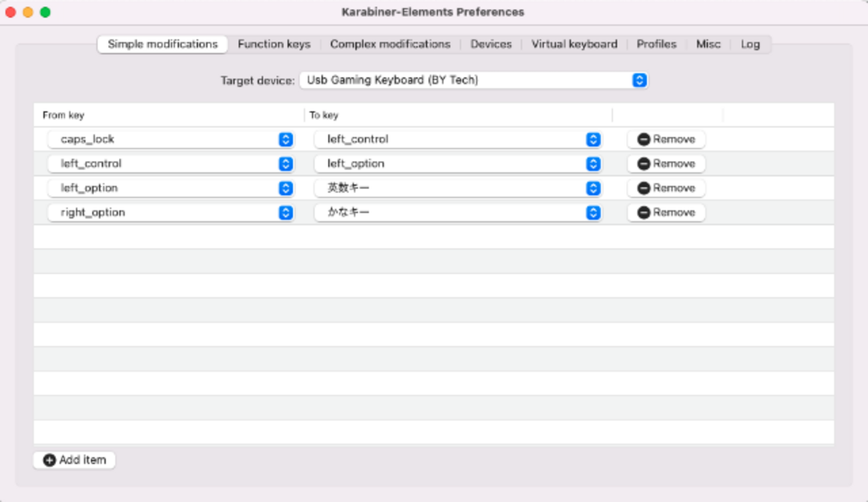Click Add item button
Image resolution: width=868 pixels, height=502 pixels.
pos(74,460)
